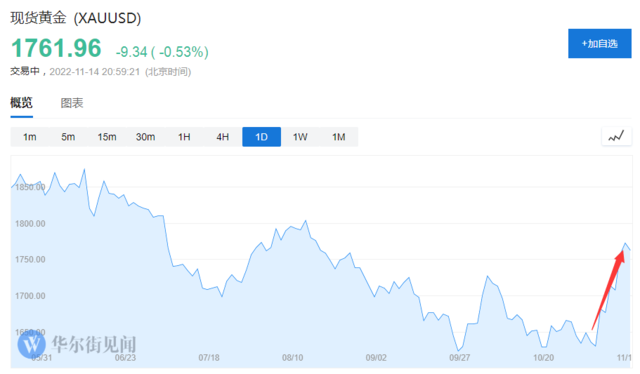Switch chart to 1H interval
The height and width of the screenshot is (374, 640).
184,137
